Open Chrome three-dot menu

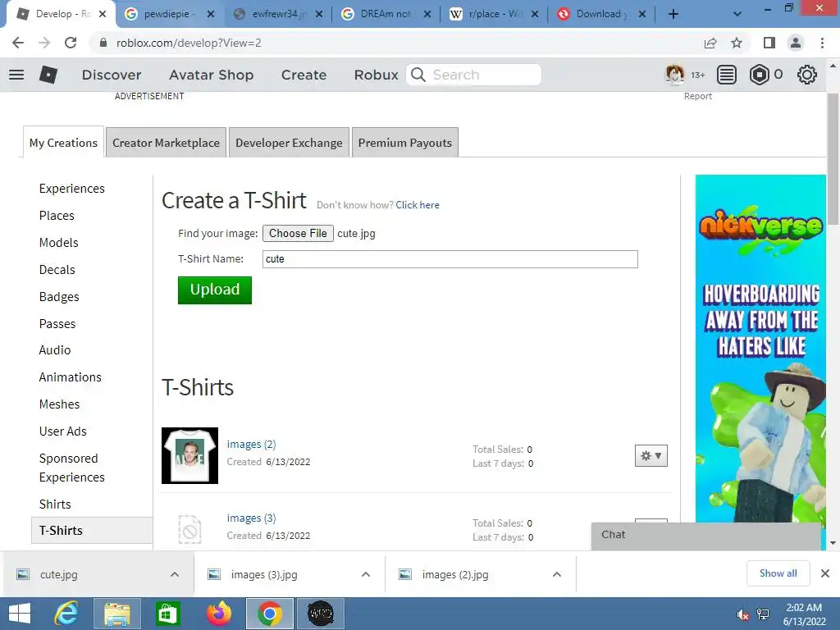click(x=822, y=43)
